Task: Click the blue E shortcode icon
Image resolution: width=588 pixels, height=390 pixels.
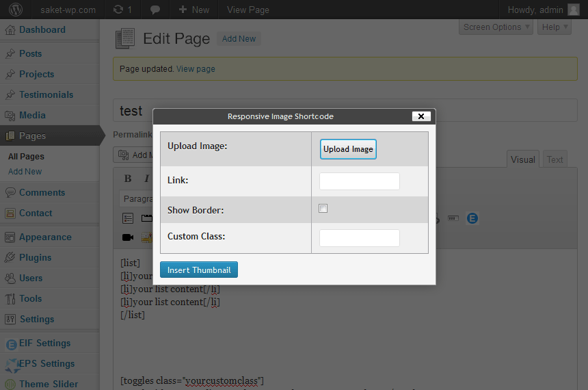Action: (x=472, y=218)
